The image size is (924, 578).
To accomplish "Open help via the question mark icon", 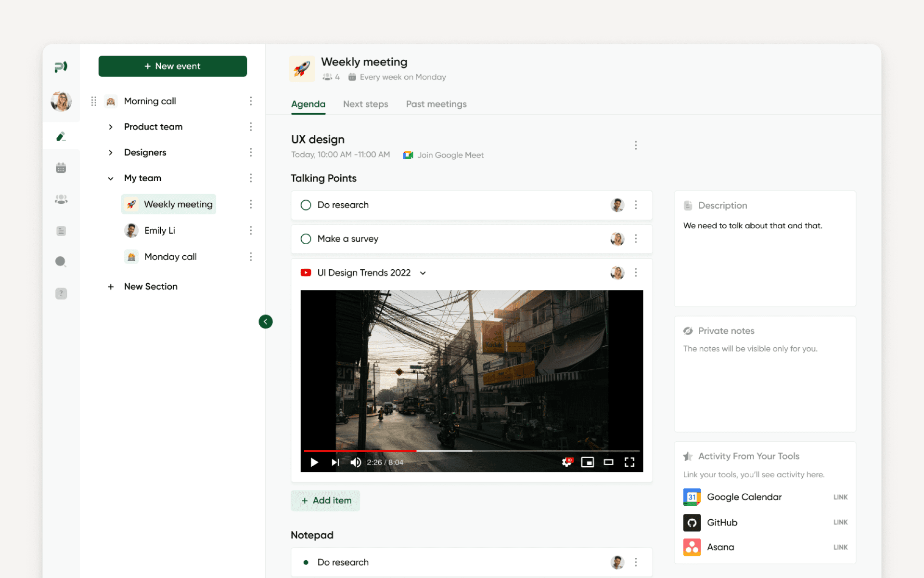I will (x=61, y=293).
